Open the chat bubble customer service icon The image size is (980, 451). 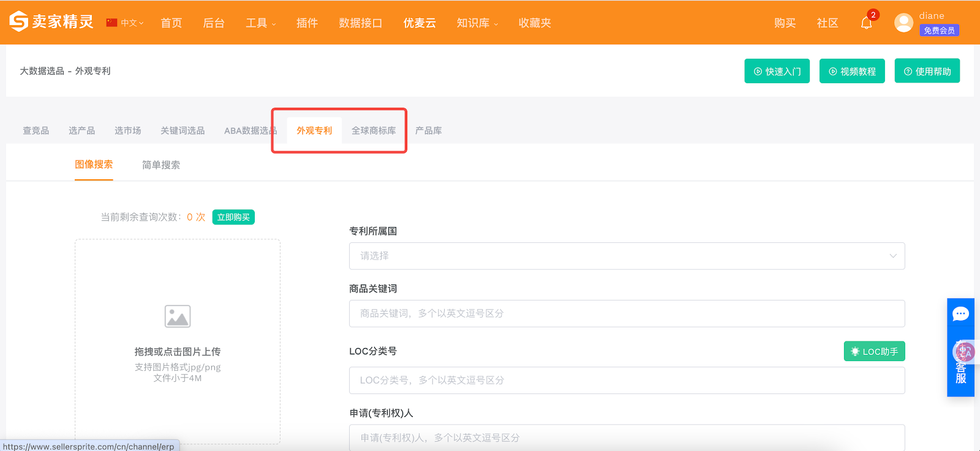(960, 315)
